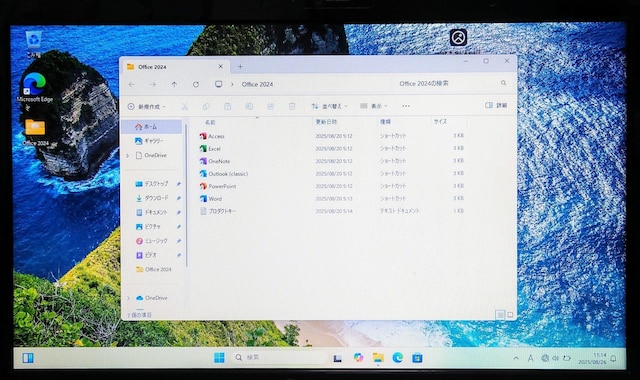
Task: Expand OneDrive in the upper navigation pane
Action: [128, 156]
